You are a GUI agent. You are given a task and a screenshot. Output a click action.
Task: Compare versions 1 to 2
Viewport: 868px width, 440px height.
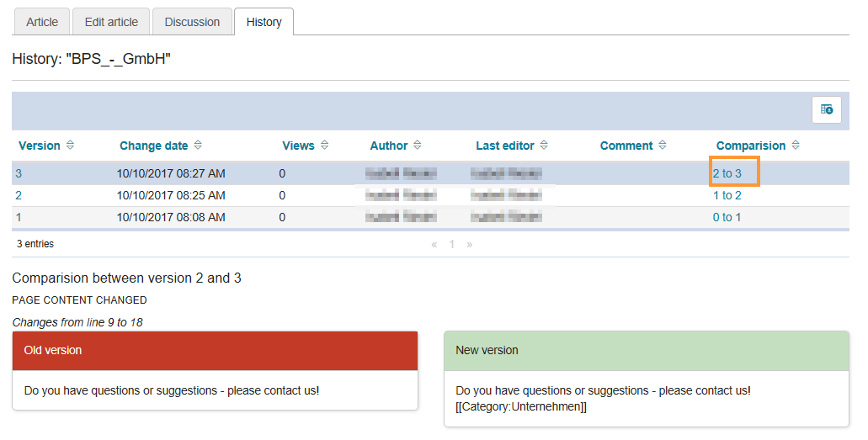[x=727, y=195]
